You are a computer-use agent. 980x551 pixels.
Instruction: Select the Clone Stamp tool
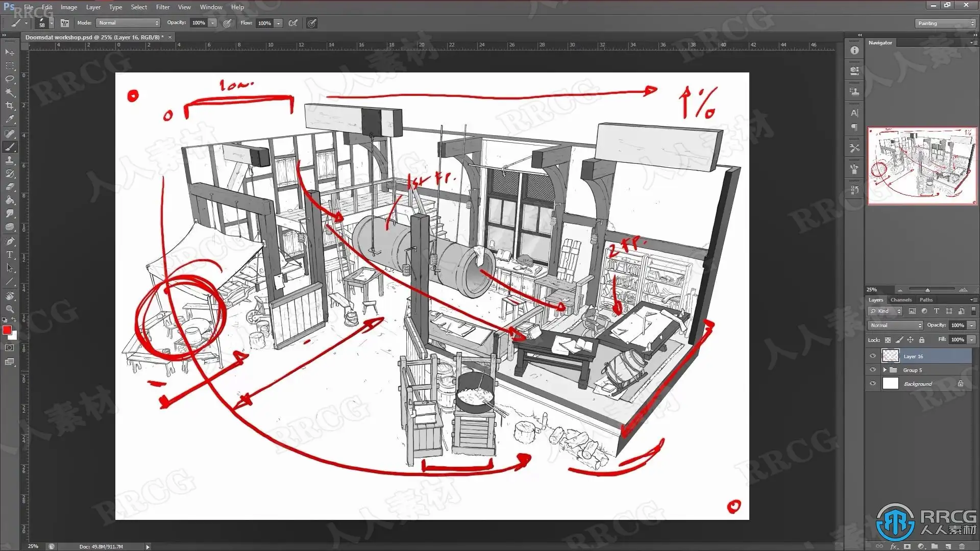(10, 160)
